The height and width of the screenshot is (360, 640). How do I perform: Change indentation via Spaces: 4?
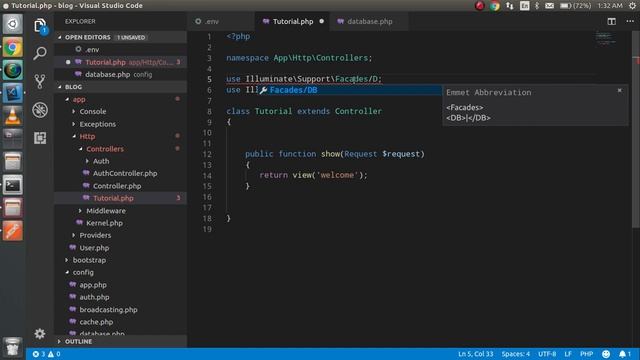coord(516,354)
